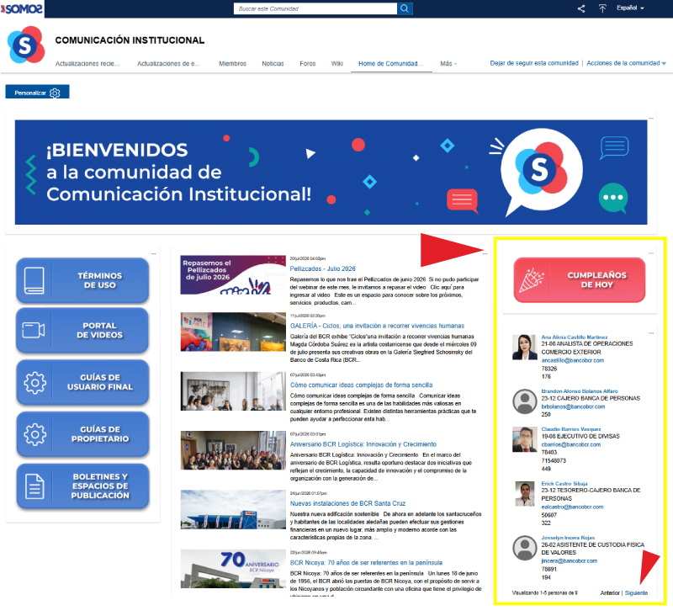Open Cumpleaños de Hoy widget options menu

point(651,253)
